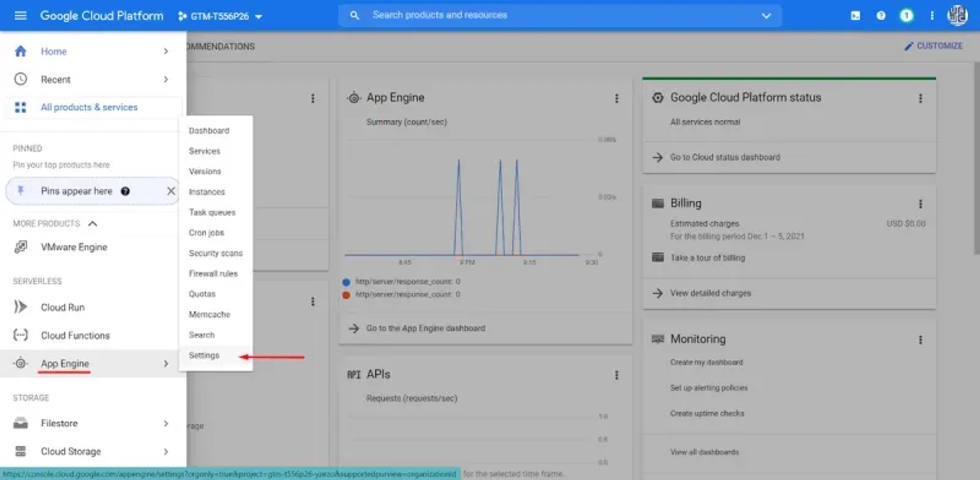The width and height of the screenshot is (980, 480).
Task: Open Cloud Functions from sidebar
Action: 75,335
